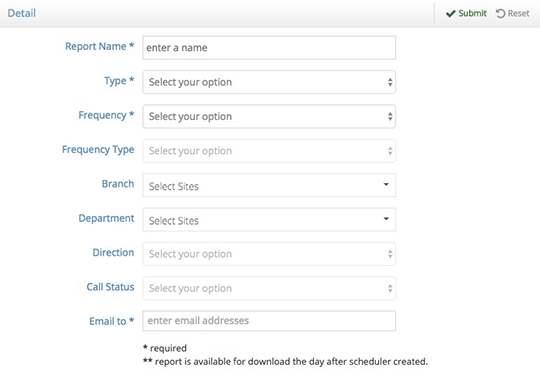Click the Reset button
The width and height of the screenshot is (540, 383).
pos(512,13)
